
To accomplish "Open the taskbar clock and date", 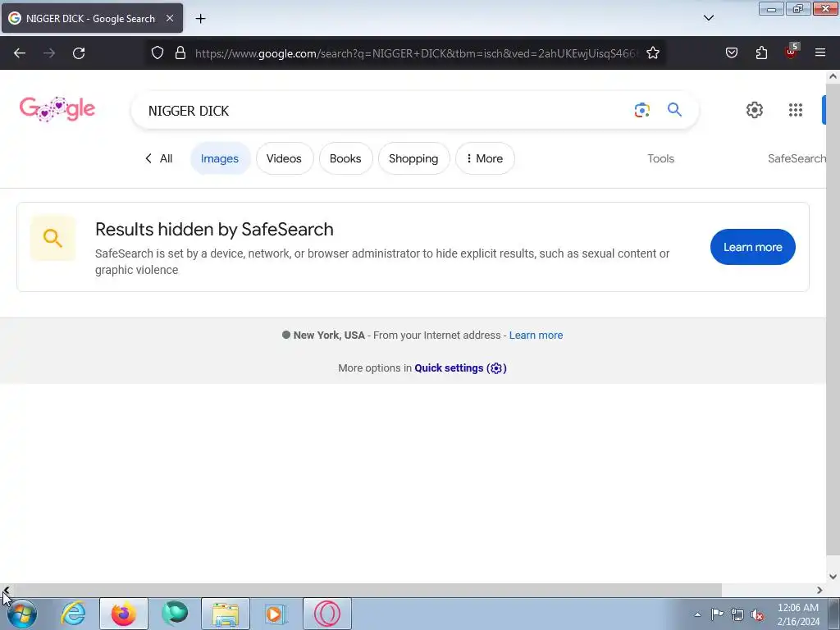I will [x=798, y=614].
